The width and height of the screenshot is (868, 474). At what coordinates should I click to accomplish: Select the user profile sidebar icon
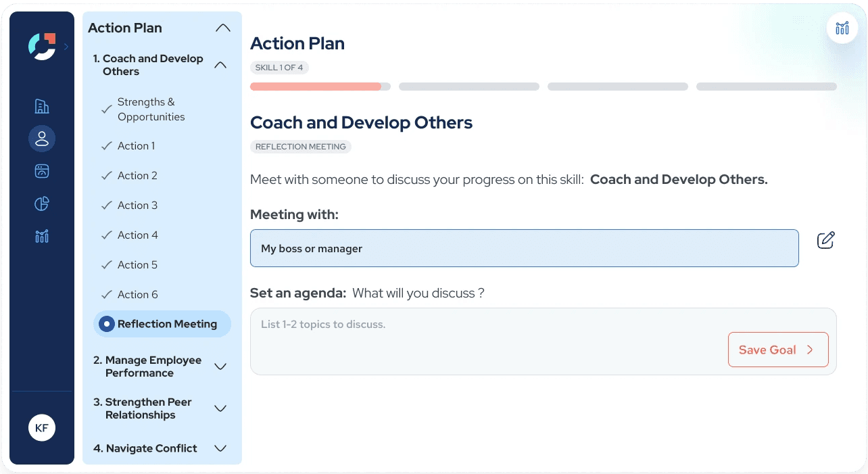[x=42, y=139]
